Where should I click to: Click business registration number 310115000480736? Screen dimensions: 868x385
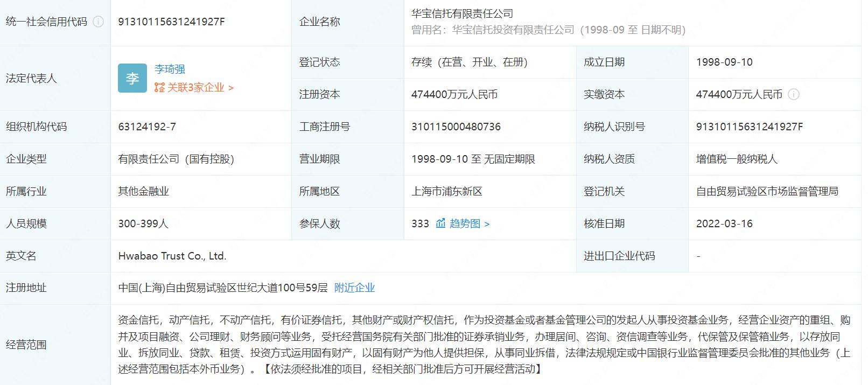tap(456, 127)
